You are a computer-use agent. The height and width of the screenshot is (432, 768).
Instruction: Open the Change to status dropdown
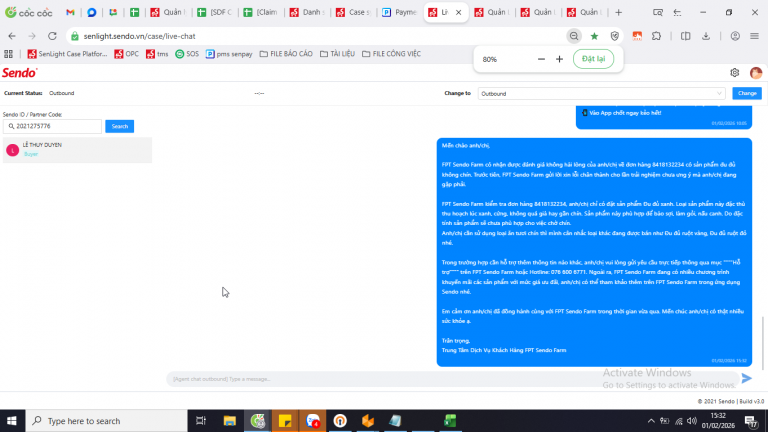[601, 94]
